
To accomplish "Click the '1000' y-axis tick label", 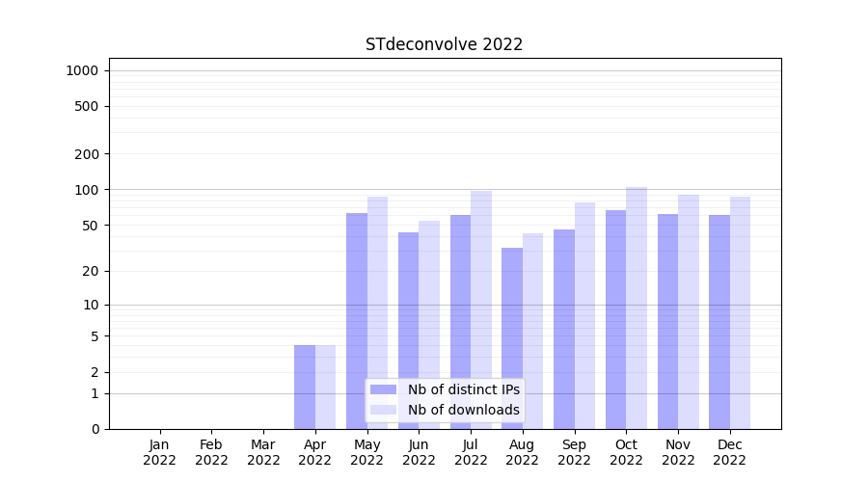I will click(x=82, y=70).
